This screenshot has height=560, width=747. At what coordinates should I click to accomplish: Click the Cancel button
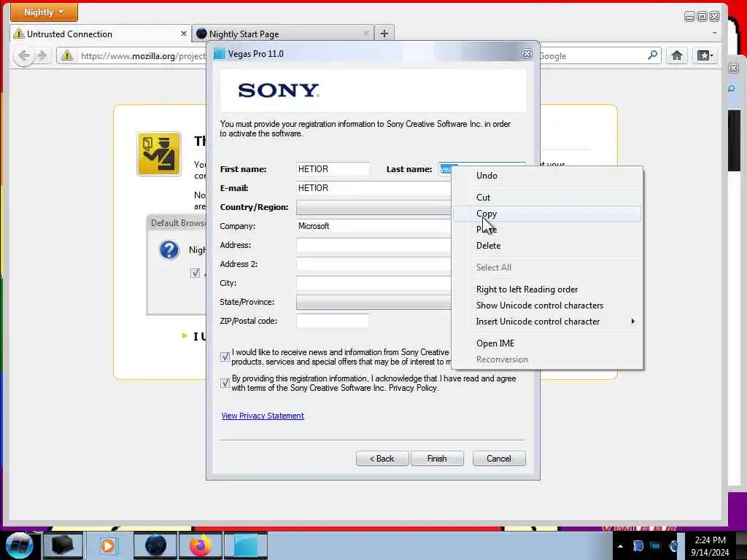pos(499,459)
